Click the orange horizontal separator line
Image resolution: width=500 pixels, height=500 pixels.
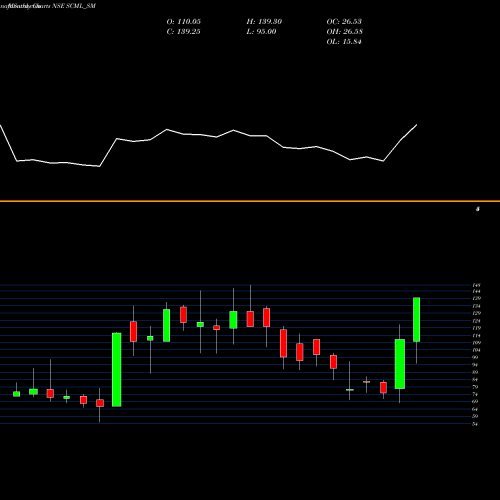coord(250,201)
